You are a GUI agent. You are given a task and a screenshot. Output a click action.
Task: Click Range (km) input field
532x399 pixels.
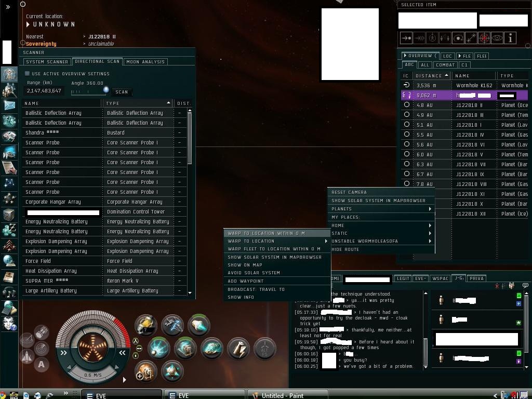44,90
